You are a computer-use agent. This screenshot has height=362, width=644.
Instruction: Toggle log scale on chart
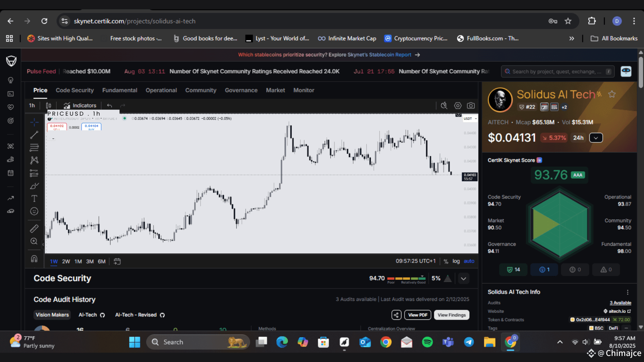point(456,261)
